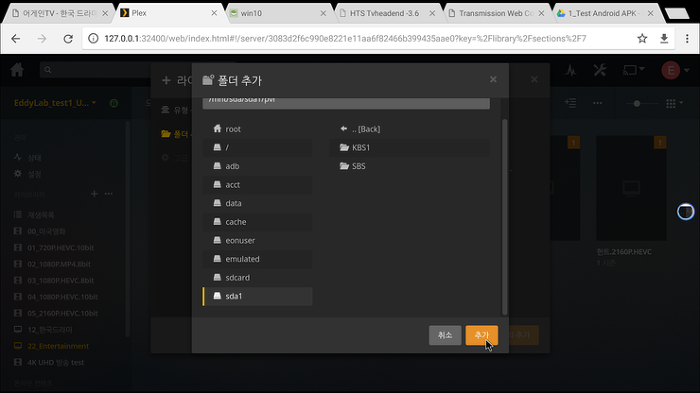
Task: Open the Plex activity pulse icon
Action: pyautogui.click(x=571, y=70)
